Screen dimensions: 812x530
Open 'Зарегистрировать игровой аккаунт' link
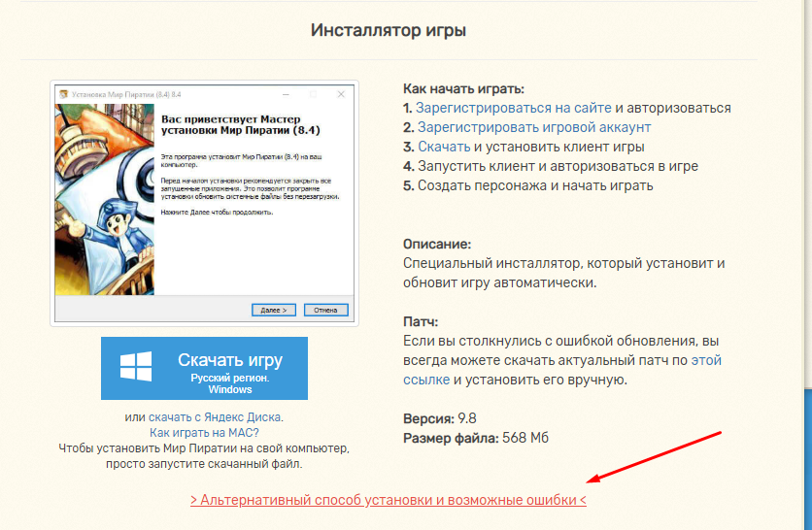[x=534, y=127]
